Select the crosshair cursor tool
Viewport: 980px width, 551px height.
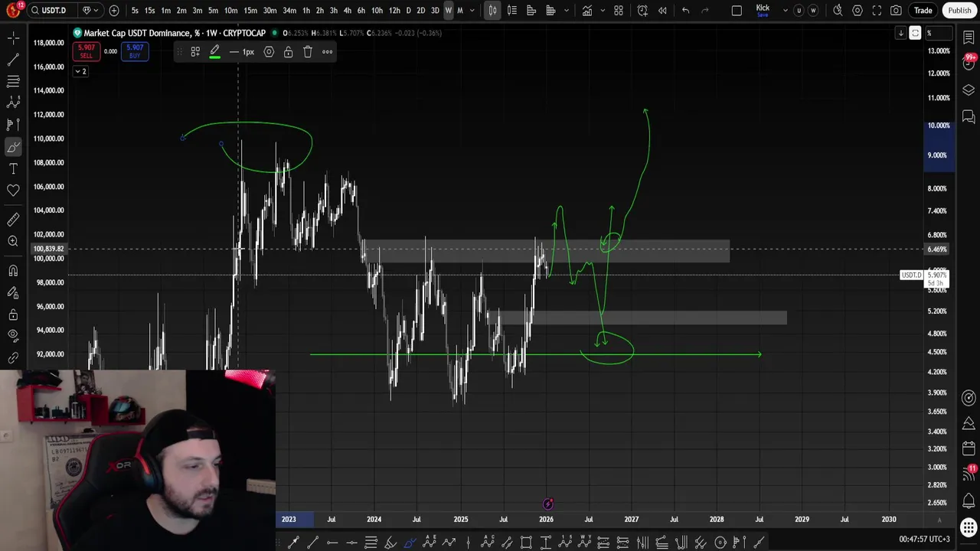13,37
